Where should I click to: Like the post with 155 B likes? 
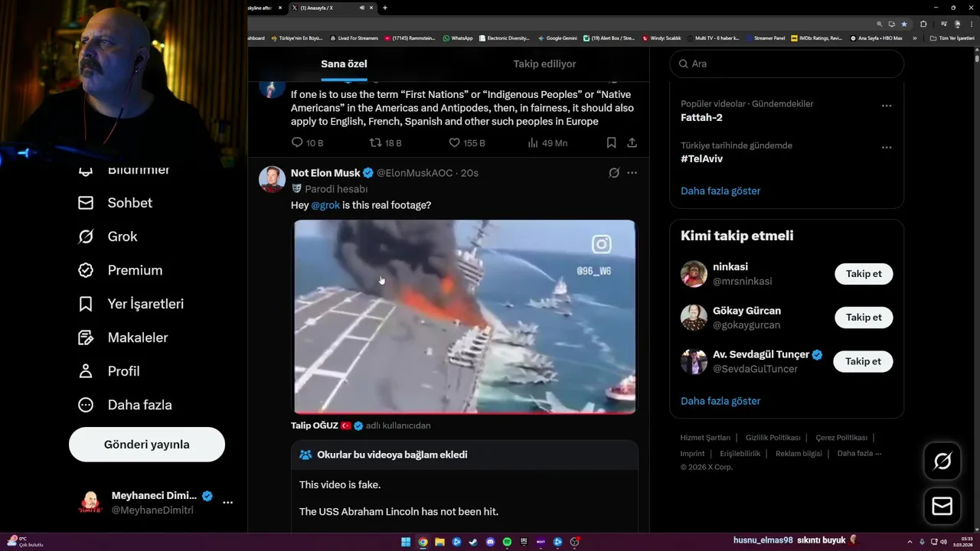[x=454, y=142]
